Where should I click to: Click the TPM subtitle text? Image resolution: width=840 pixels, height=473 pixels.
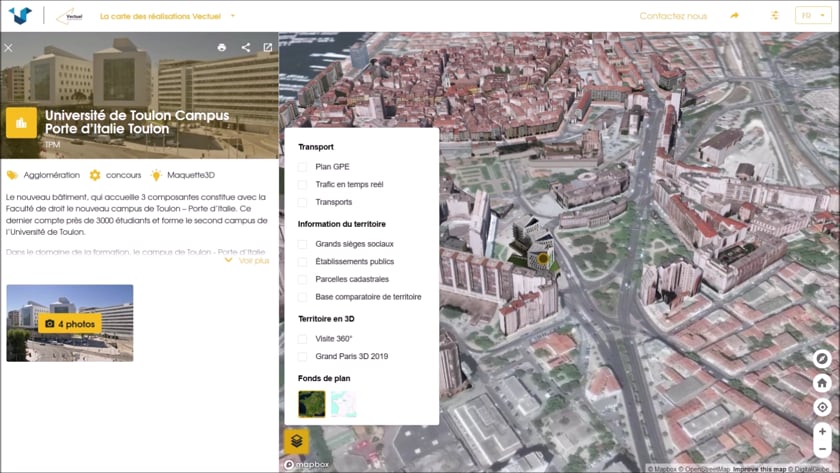tap(52, 145)
